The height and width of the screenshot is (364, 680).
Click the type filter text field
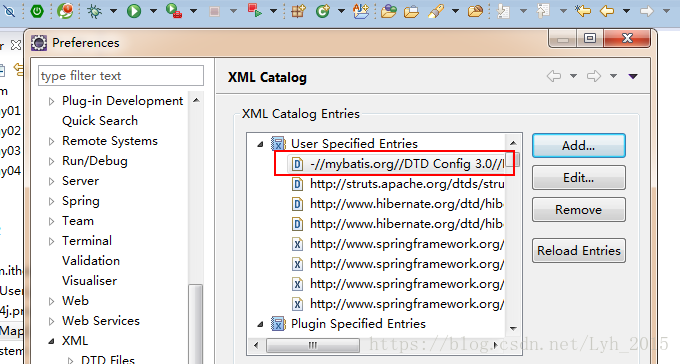[121, 75]
